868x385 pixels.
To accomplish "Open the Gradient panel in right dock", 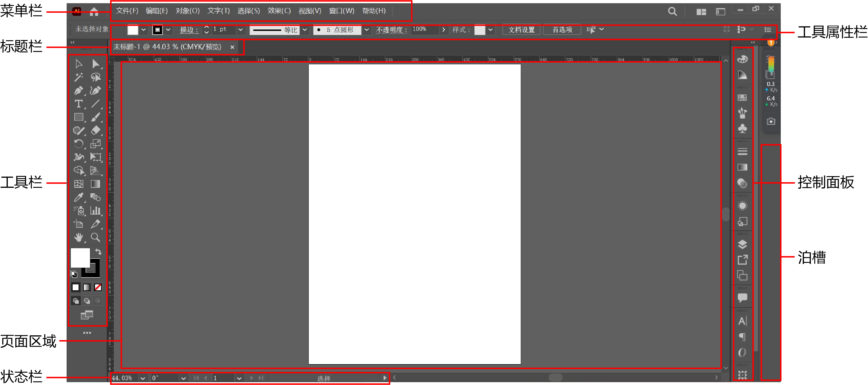I will coord(742,167).
